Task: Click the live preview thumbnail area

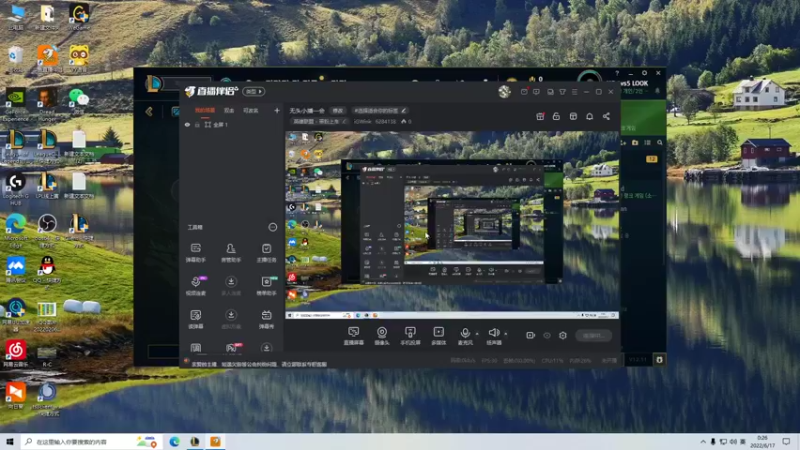Action: click(x=452, y=225)
